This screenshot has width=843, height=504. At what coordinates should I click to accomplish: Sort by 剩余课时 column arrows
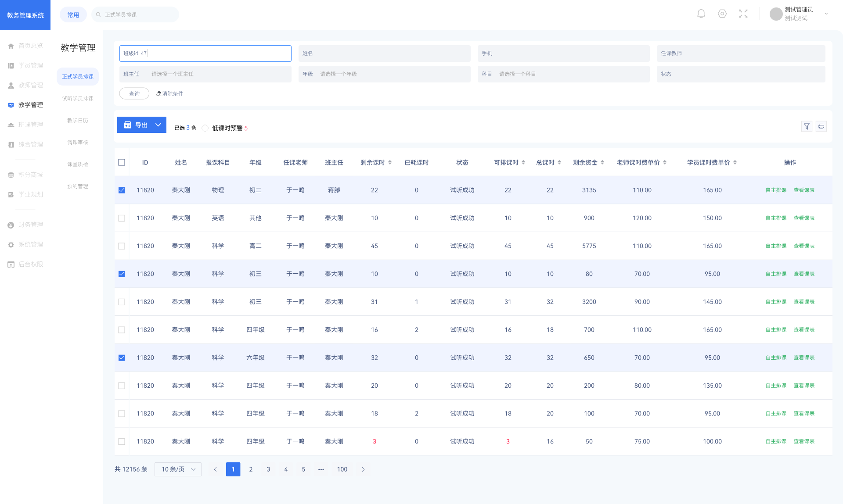tap(390, 162)
